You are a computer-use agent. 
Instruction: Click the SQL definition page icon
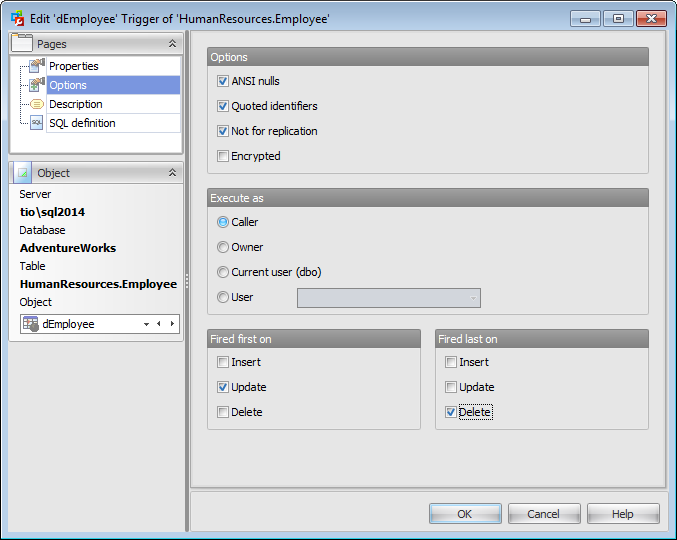tap(37, 123)
